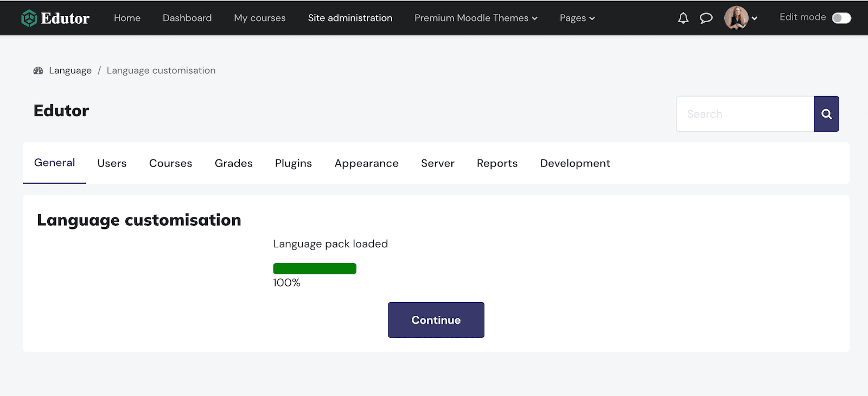The image size is (868, 396).
Task: Open user menu chevron next to avatar
Action: (754, 18)
